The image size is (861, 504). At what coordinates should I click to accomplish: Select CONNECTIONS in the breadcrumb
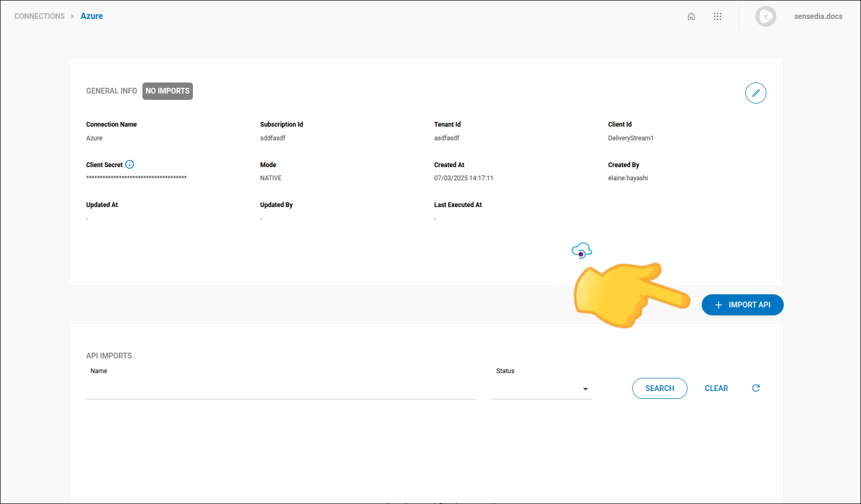[39, 16]
